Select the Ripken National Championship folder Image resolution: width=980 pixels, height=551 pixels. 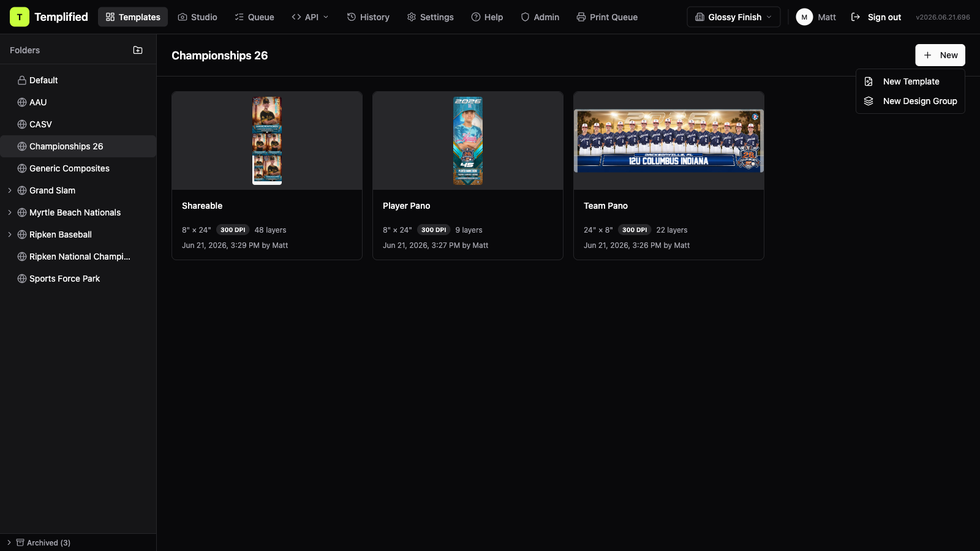78,257
